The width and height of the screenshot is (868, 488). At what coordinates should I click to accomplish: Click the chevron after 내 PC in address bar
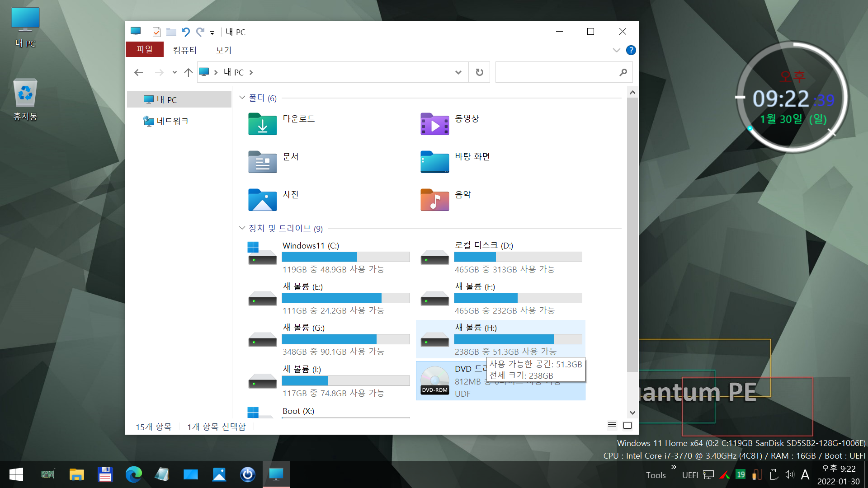coord(251,72)
